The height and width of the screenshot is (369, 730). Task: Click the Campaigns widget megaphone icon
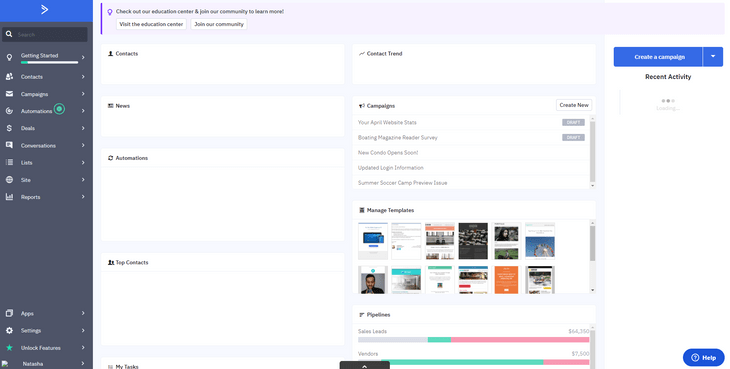[362, 106]
